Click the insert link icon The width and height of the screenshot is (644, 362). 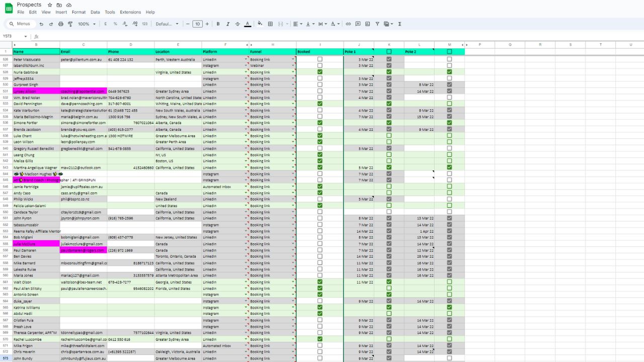click(348, 24)
